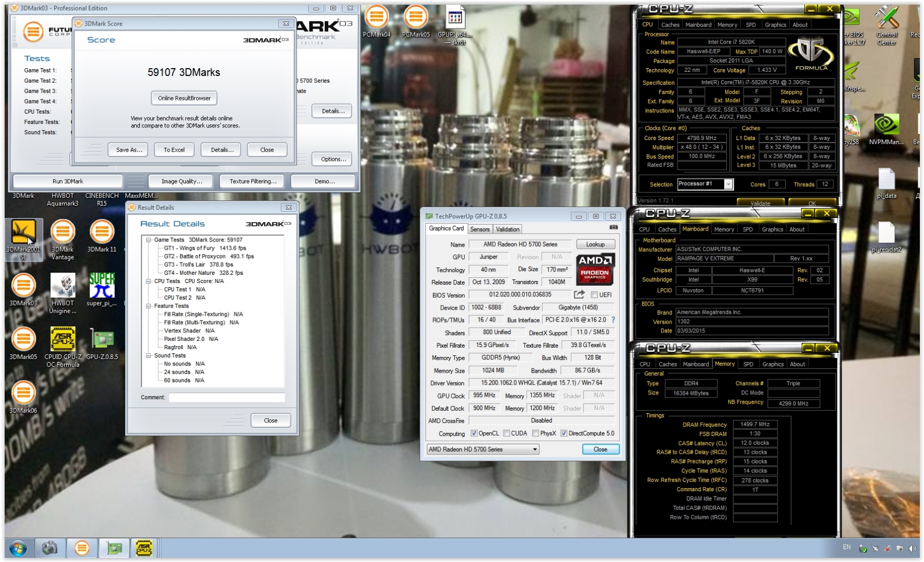Click the Bus Interface question mark icon
Image resolution: width=924 pixels, height=562 pixels.
pos(613,320)
